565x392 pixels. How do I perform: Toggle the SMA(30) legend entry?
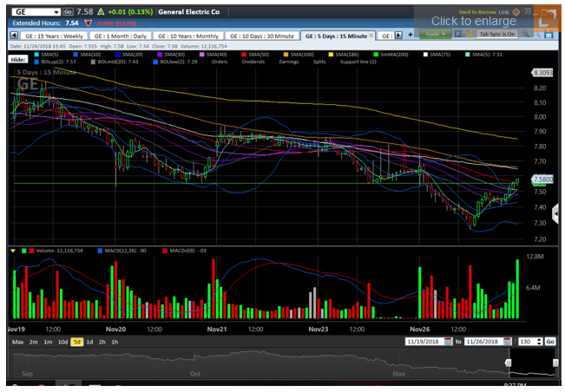171,55
